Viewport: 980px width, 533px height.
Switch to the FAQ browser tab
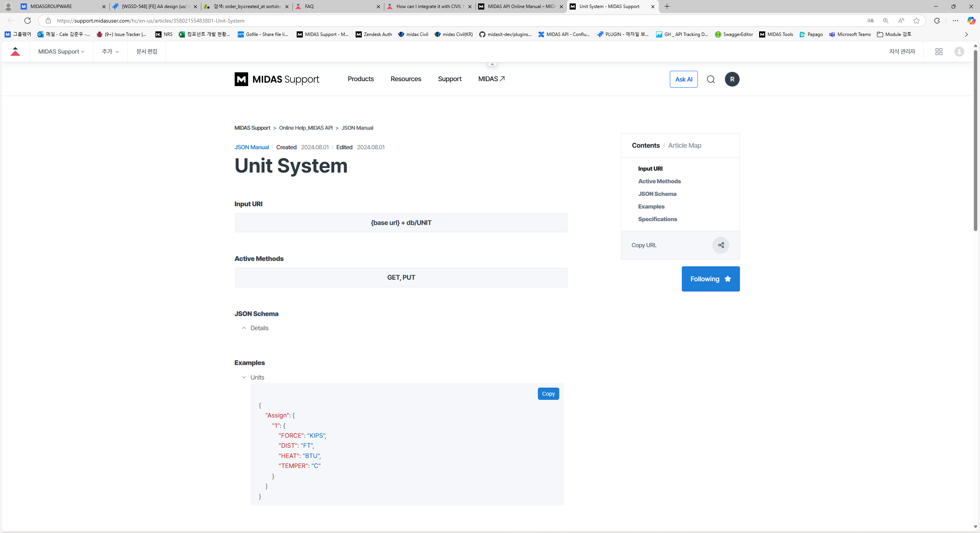click(x=338, y=7)
